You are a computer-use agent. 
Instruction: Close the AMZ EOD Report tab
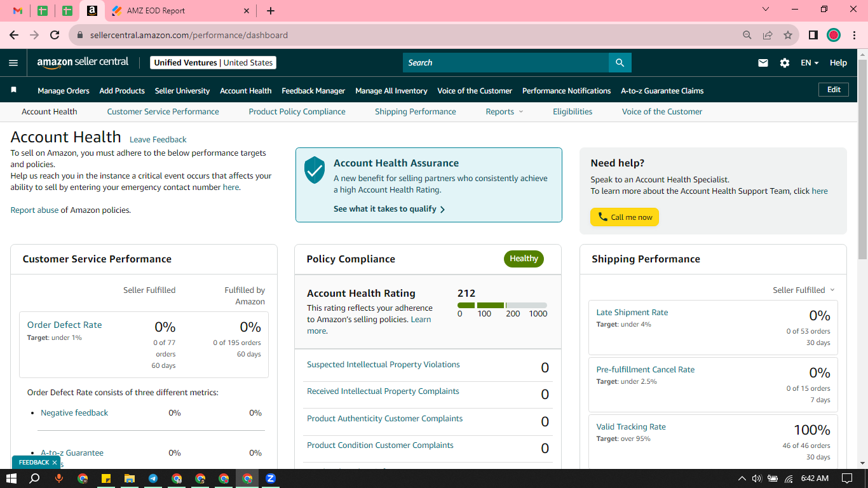point(247,11)
